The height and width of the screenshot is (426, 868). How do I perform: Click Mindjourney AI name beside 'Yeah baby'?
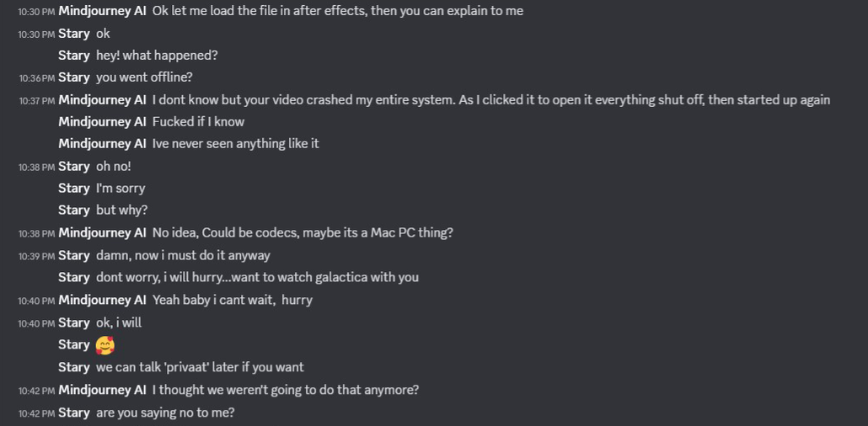tap(103, 300)
